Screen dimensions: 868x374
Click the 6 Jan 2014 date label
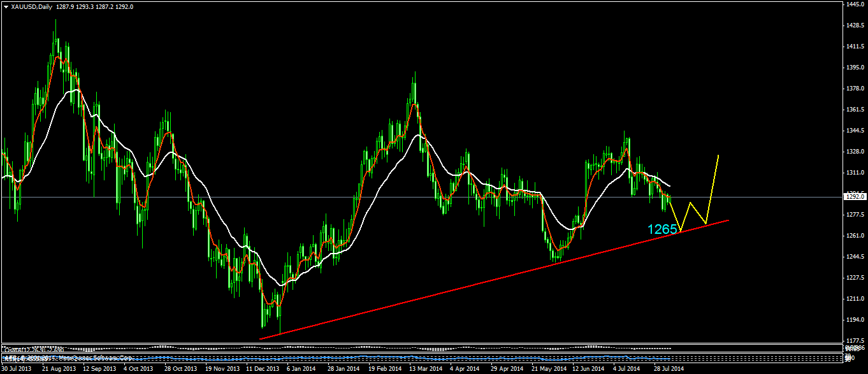[x=301, y=369]
